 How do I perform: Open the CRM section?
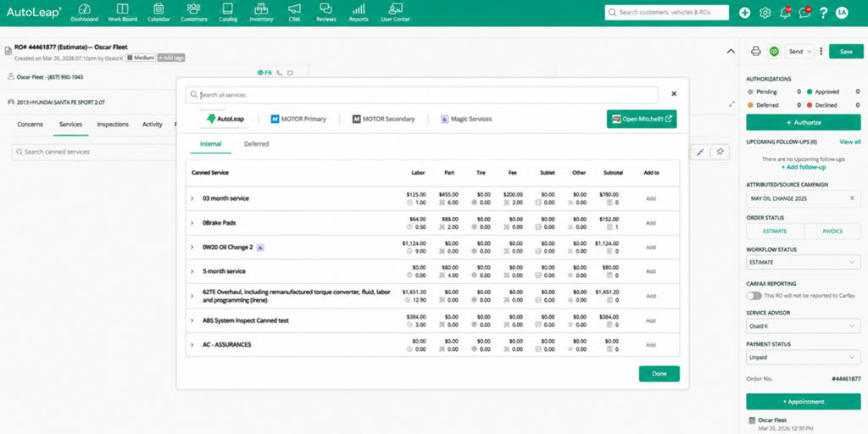(x=294, y=13)
